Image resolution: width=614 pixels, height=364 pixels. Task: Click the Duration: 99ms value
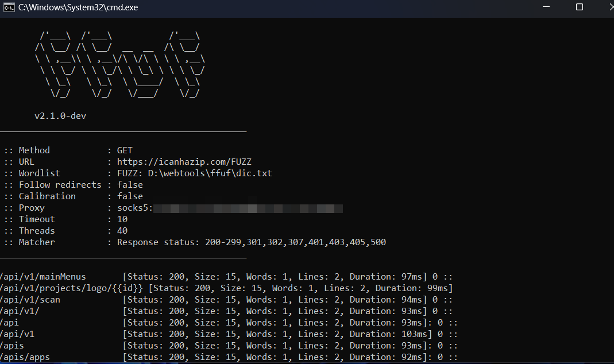tap(411, 288)
